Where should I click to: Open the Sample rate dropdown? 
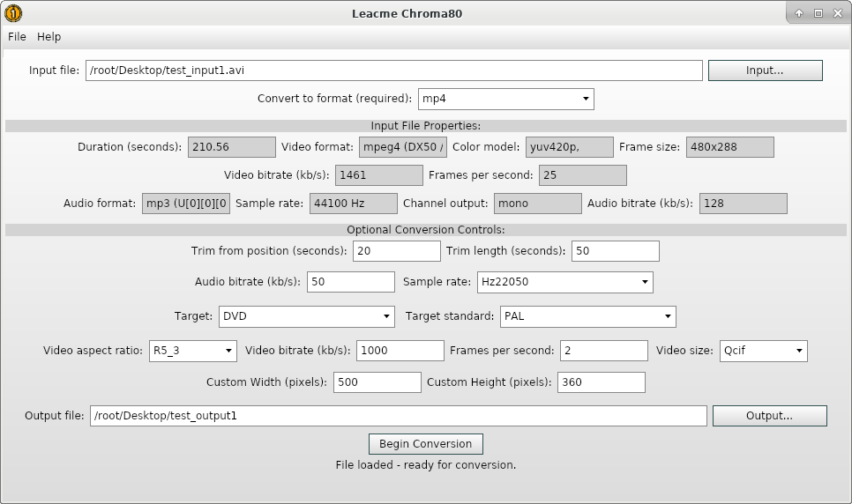tap(564, 282)
